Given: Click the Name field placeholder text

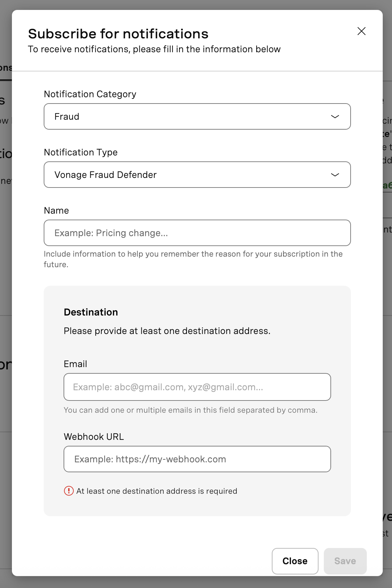Looking at the screenshot, I should (x=112, y=233).
